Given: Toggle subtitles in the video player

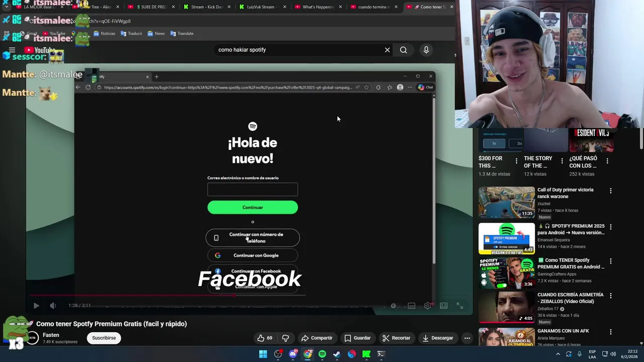Looking at the screenshot, I should [x=412, y=305].
